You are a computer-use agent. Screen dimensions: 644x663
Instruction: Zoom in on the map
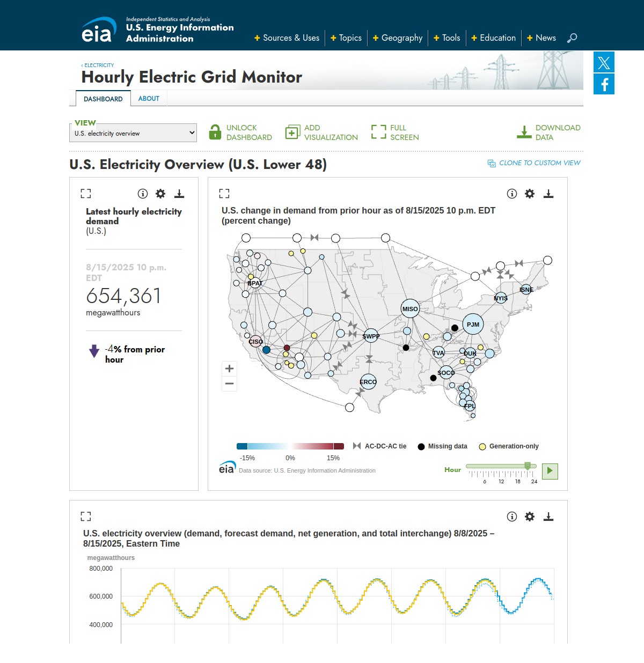pyautogui.click(x=230, y=369)
